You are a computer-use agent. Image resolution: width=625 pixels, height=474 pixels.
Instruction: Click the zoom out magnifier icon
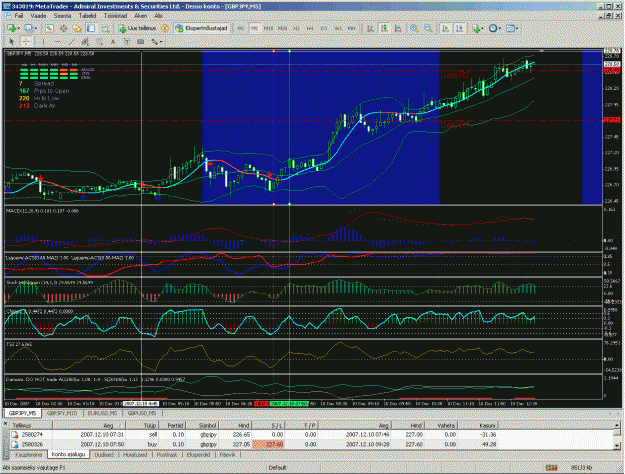[428, 28]
